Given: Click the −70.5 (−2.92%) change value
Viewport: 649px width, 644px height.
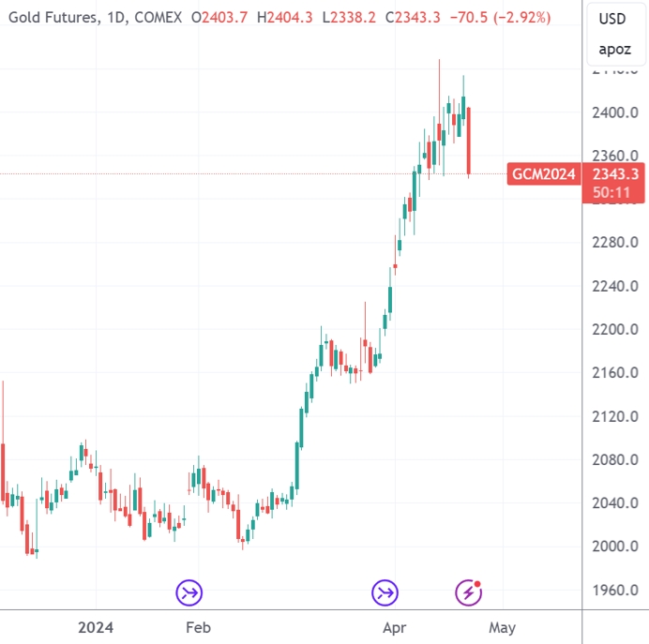Looking at the screenshot, I should pyautogui.click(x=500, y=18).
